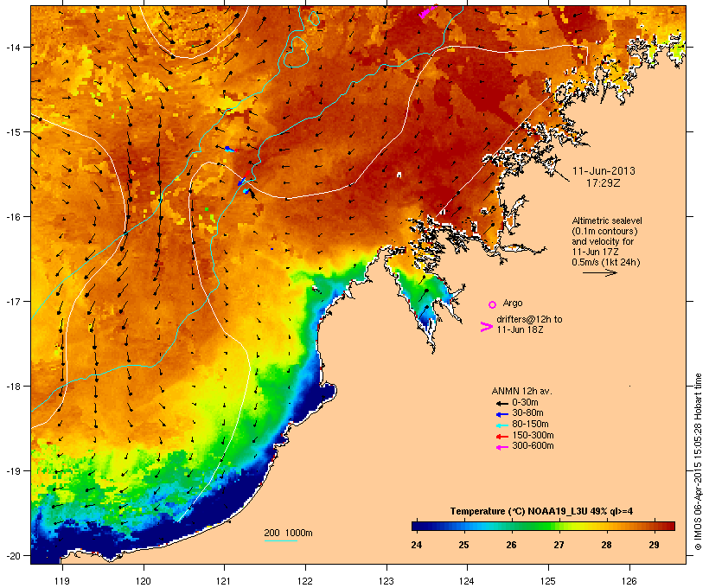Click the magenta Argo circle marker
This screenshot has width=709, height=588.
(x=493, y=304)
